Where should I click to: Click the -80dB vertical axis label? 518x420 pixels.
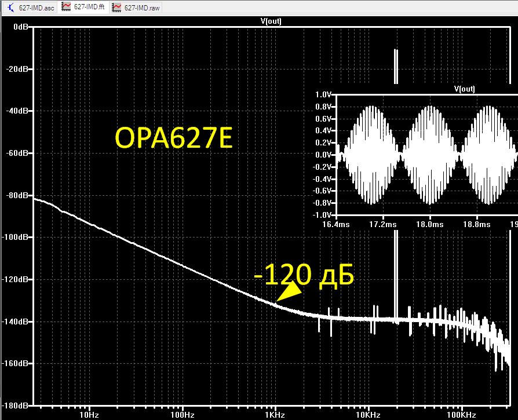(17, 195)
